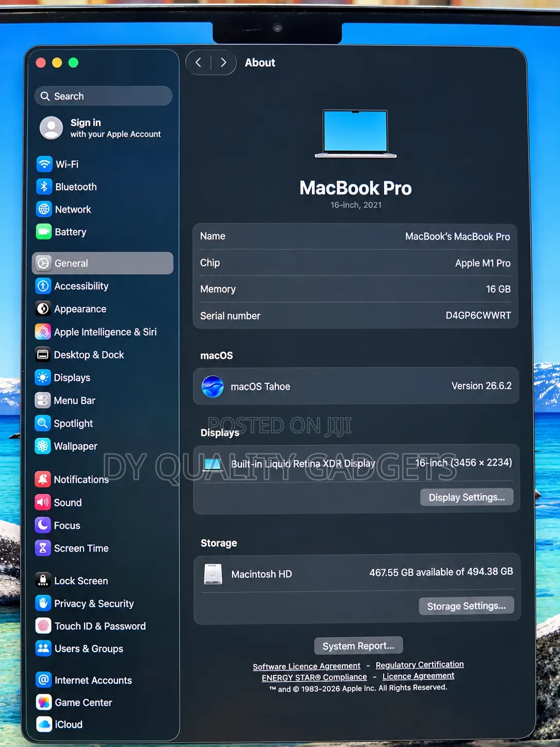Sign in with your Apple Account
This screenshot has height=747, width=560.
[x=102, y=128]
